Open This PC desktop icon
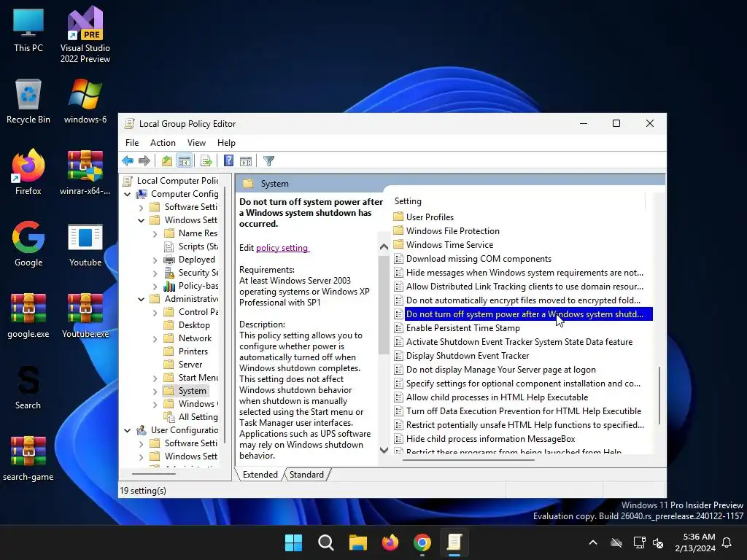The height and width of the screenshot is (560, 747). point(28,30)
